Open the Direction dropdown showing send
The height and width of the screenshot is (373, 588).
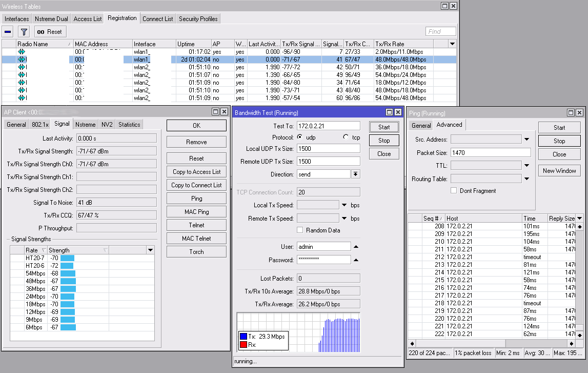[x=355, y=174]
